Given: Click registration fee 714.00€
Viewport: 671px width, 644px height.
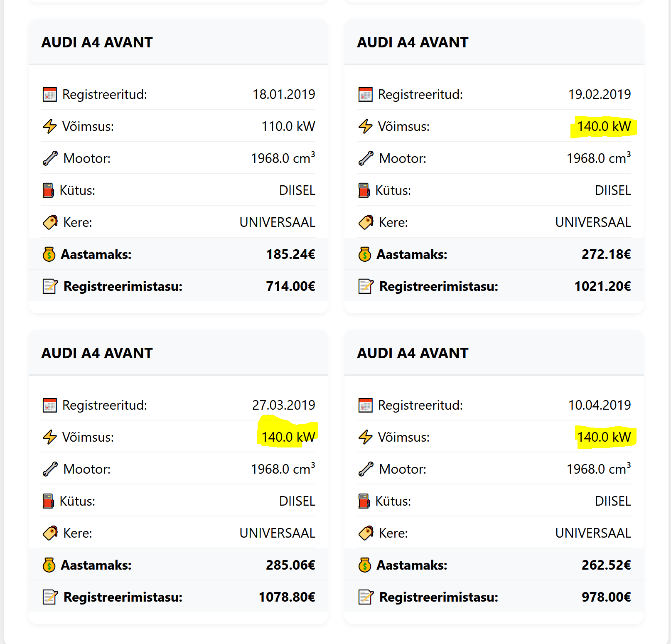Looking at the screenshot, I should (291, 286).
